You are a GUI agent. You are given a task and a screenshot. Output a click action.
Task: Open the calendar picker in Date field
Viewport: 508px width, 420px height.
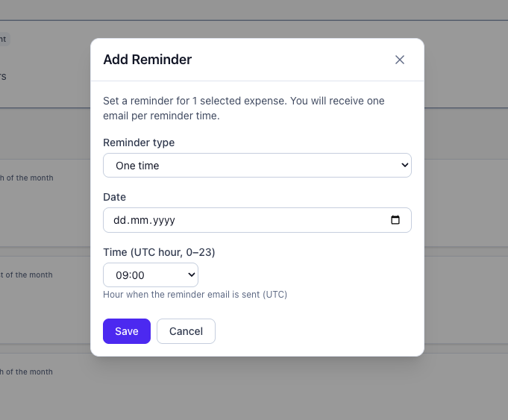pos(395,220)
